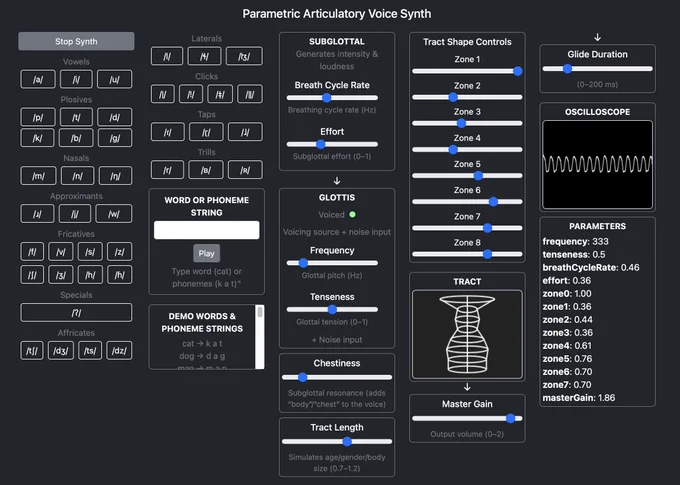Image resolution: width=680 pixels, height=485 pixels.
Task: Play the /g/ plosive button
Action: click(115, 138)
